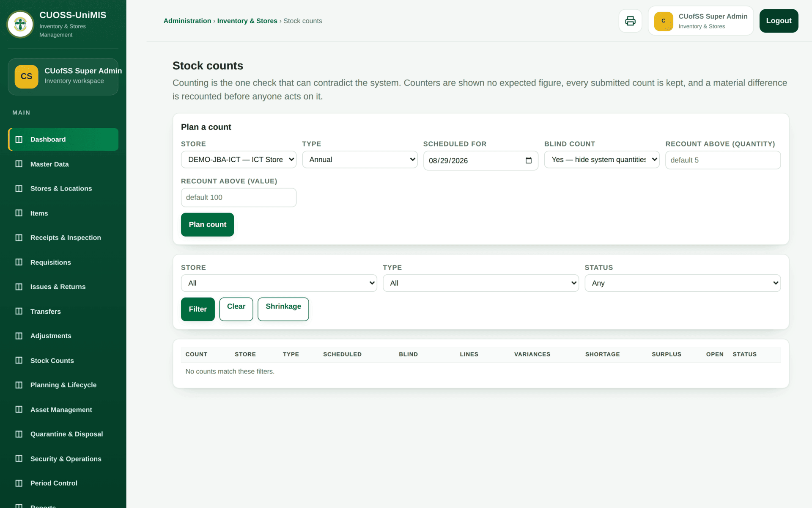This screenshot has width=812, height=508.
Task: Click the Stores & Locations sidebar icon
Action: tap(19, 188)
